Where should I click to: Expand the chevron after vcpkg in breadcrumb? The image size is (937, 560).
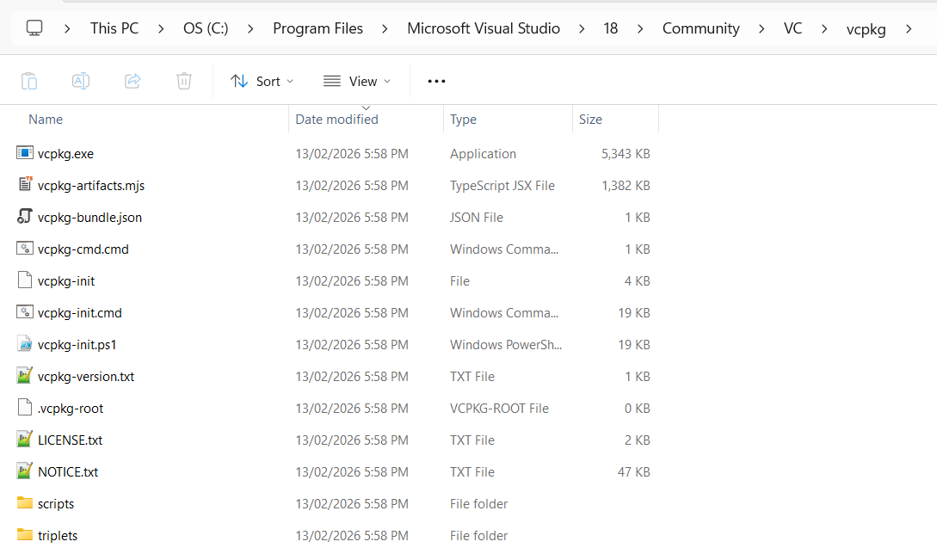point(909,28)
